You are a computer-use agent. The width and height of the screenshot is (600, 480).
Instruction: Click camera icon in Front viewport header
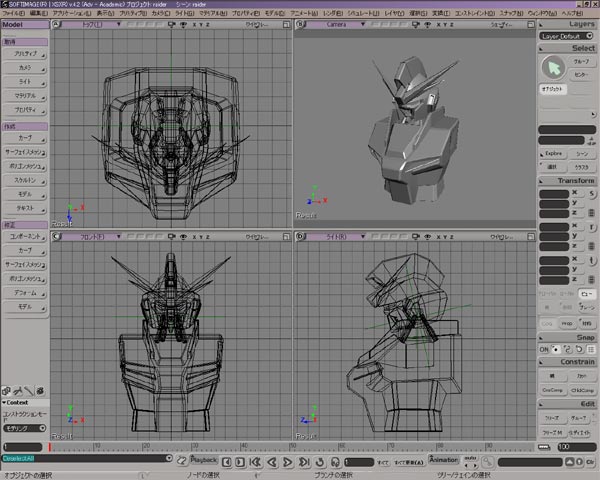click(171, 237)
